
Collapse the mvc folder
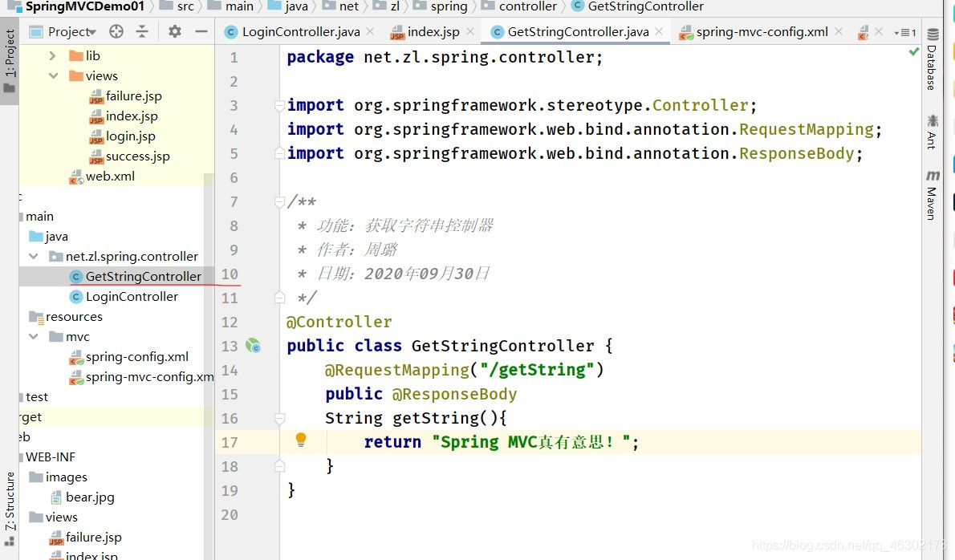pos(34,337)
